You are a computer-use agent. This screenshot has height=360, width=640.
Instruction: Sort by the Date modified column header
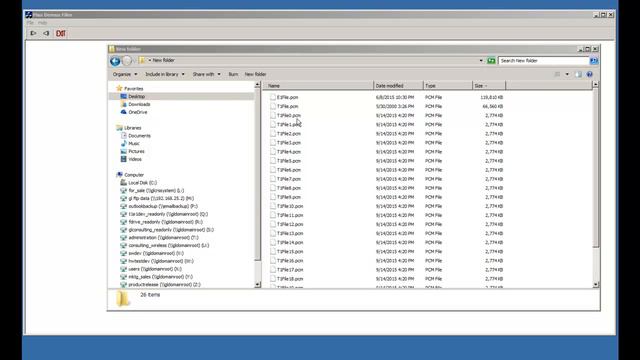(398, 86)
